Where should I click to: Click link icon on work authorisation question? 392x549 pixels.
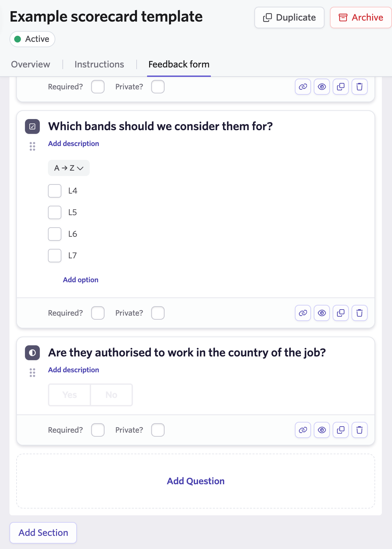(x=303, y=430)
